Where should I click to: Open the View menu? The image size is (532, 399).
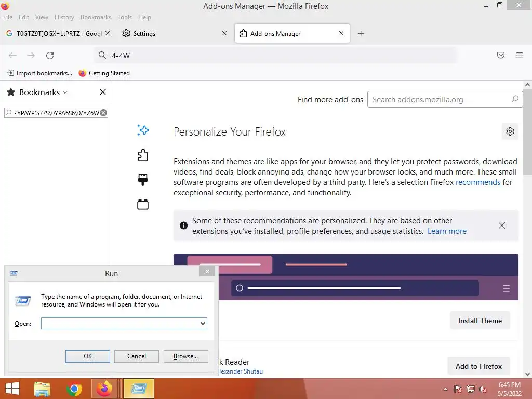(x=42, y=17)
